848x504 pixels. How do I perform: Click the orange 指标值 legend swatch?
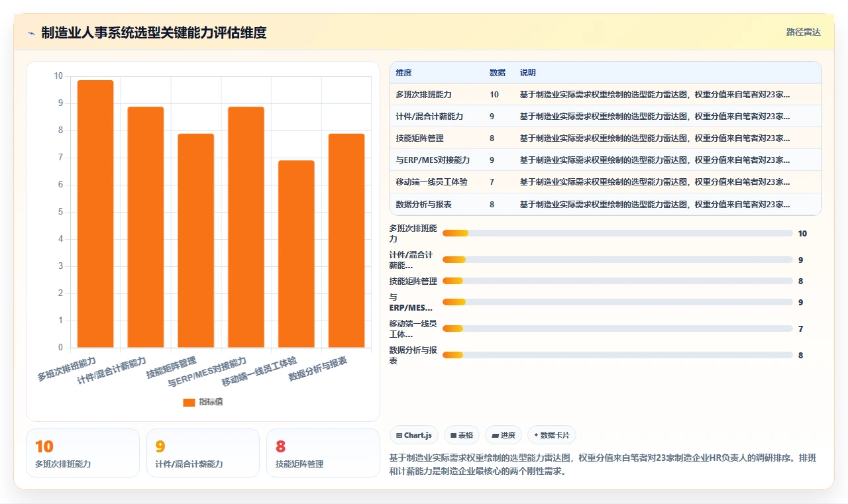(189, 402)
